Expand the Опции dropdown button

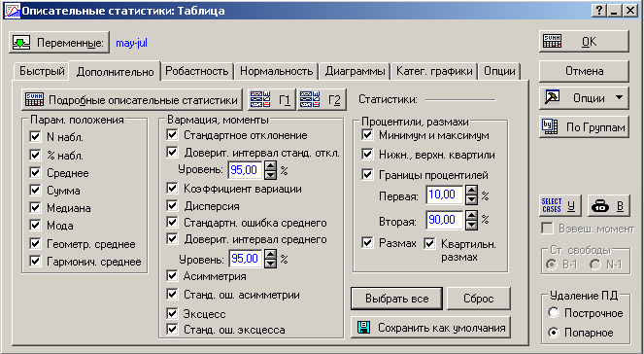tap(584, 98)
